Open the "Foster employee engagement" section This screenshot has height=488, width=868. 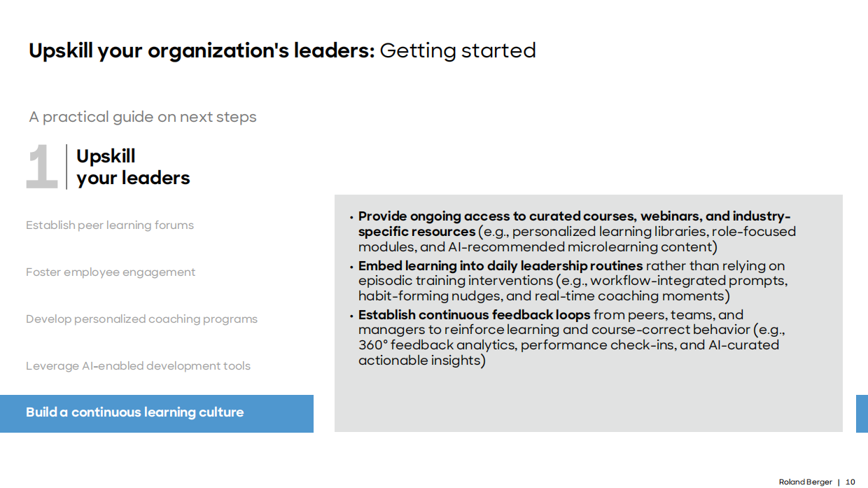[x=111, y=272]
